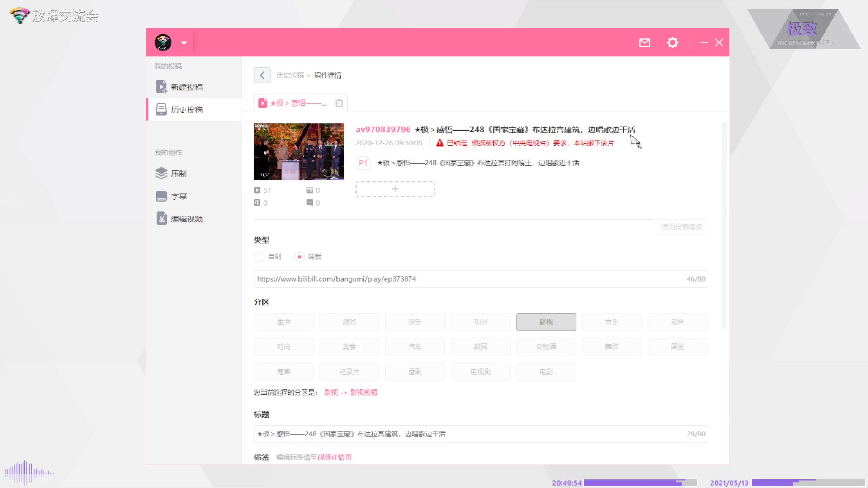The width and height of the screenshot is (868, 488).
Task: Choose the 舞蹈 category
Action: click(x=612, y=347)
